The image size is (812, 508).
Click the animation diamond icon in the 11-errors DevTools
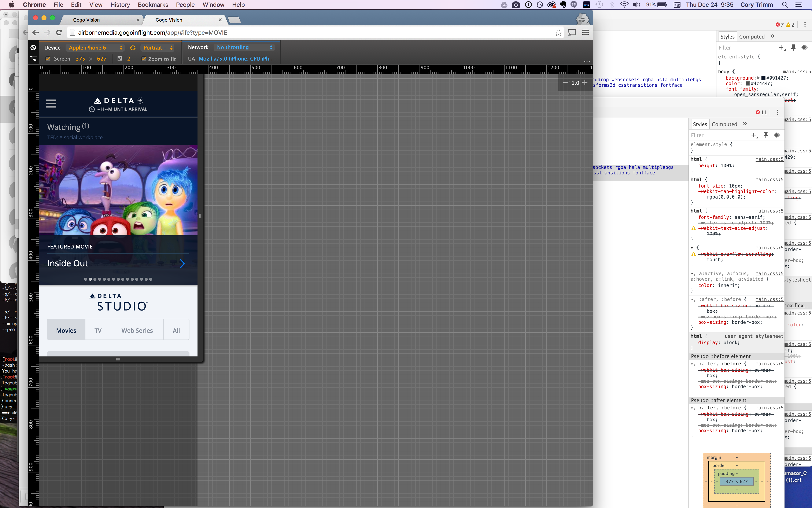(777, 135)
